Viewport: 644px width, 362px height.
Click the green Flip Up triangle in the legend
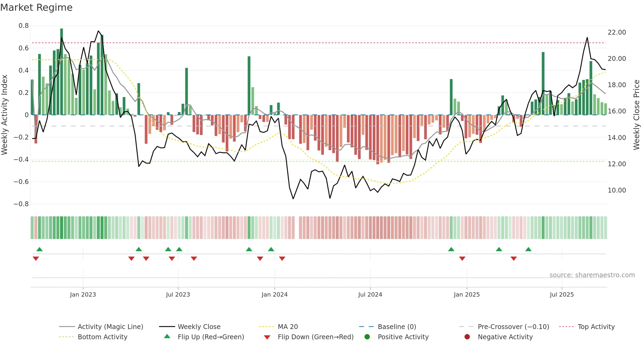(167, 336)
